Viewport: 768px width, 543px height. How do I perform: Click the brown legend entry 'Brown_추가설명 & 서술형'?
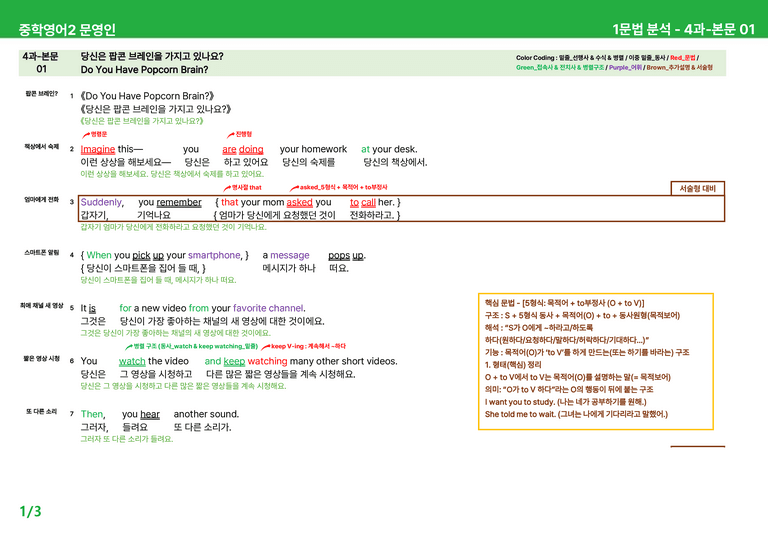[679, 68]
